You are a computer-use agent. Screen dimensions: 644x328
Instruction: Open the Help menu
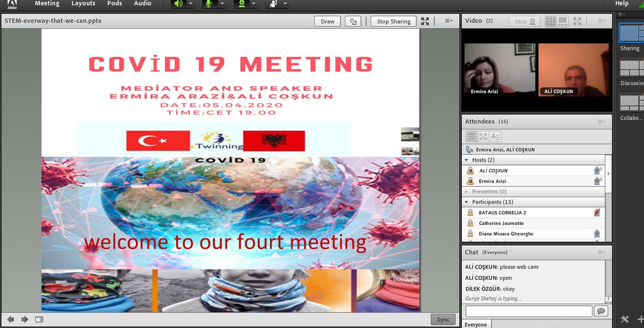point(621,3)
